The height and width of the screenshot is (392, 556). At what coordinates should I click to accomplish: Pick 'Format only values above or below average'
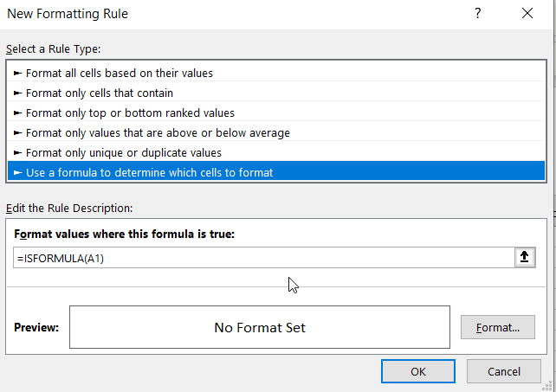[x=158, y=132]
